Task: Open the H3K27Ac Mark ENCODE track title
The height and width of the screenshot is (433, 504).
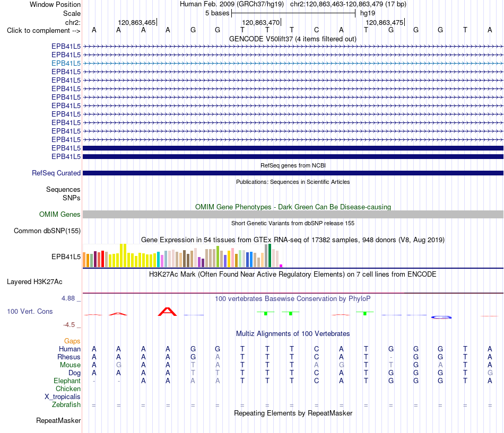Action: click(292, 275)
